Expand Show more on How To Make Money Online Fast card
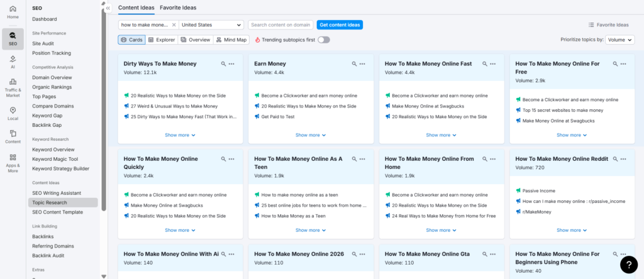The image size is (644, 279). [441, 135]
